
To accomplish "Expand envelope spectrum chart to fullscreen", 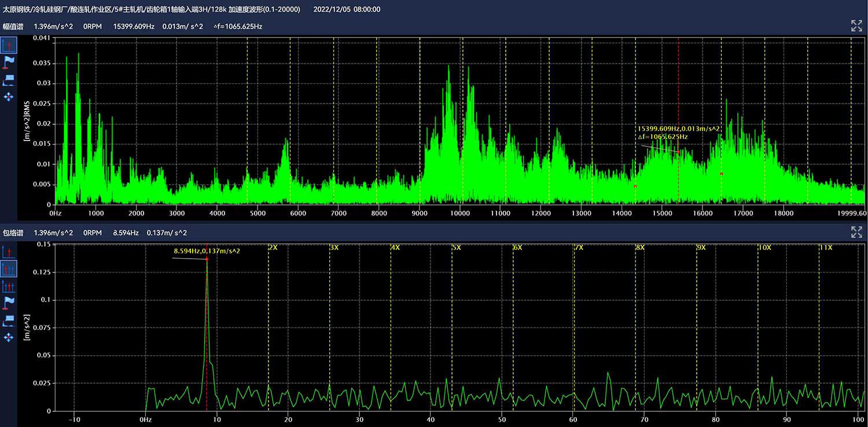I will 856,232.
